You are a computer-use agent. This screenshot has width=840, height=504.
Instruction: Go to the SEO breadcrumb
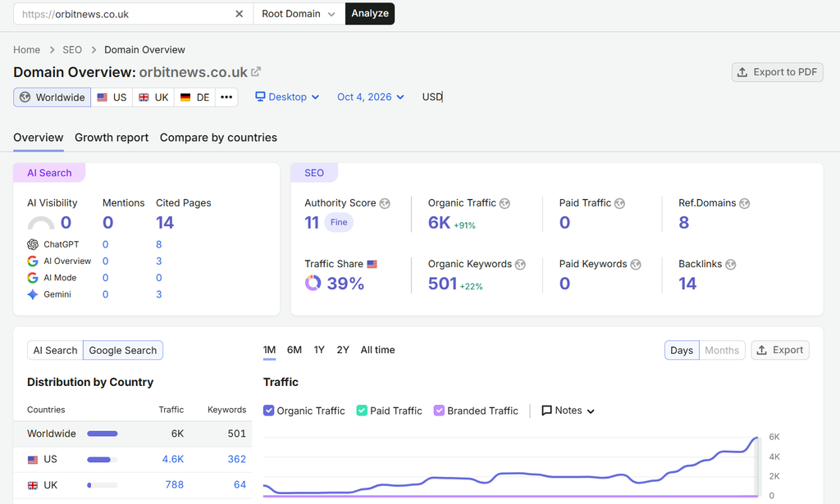click(x=72, y=50)
